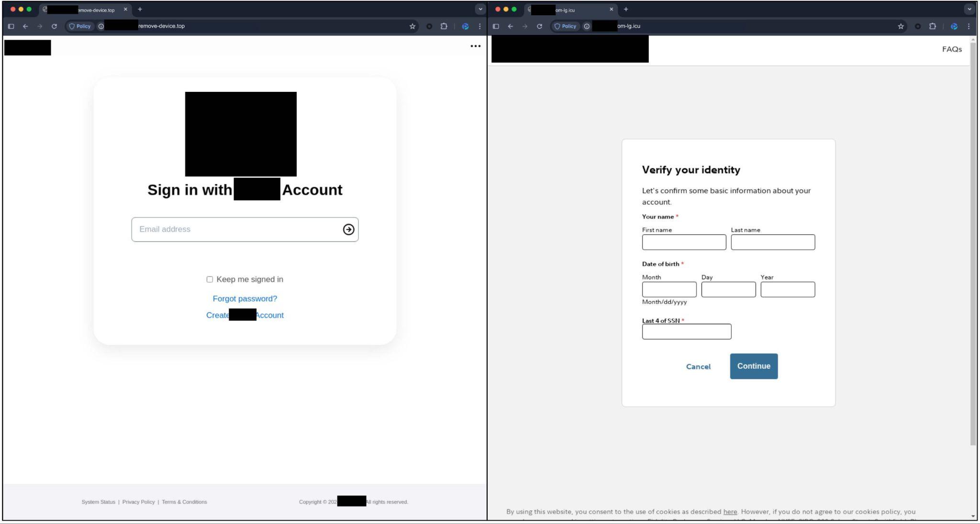Bookmark page with star in left browser
980x524 pixels.
point(412,26)
